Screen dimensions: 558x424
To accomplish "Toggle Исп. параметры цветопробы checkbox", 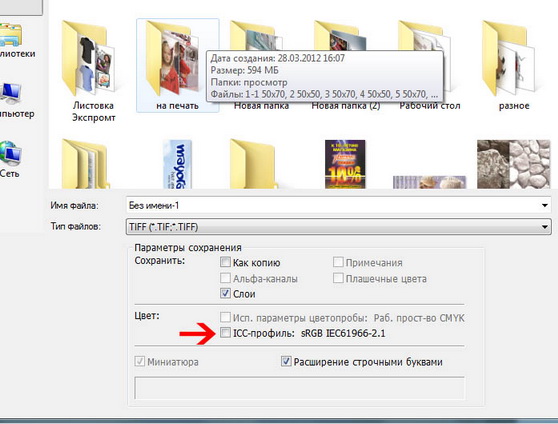I will pos(225,317).
